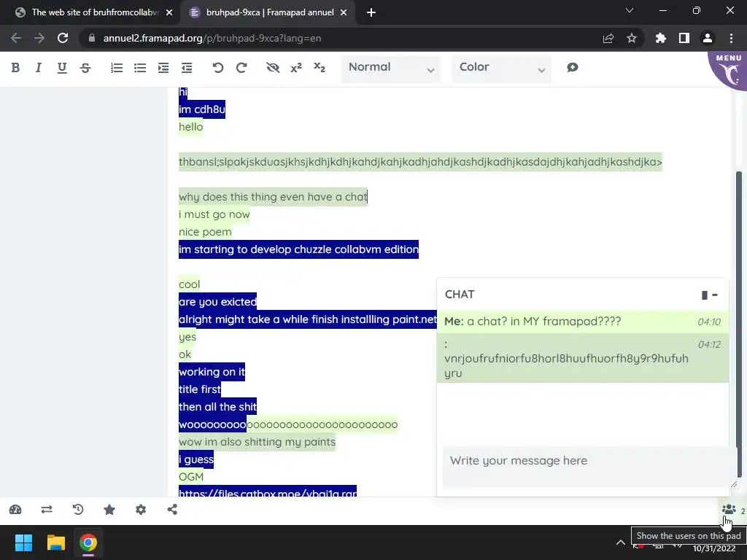Open the Framasoft MENU badge
747x560 pixels.
point(729,69)
